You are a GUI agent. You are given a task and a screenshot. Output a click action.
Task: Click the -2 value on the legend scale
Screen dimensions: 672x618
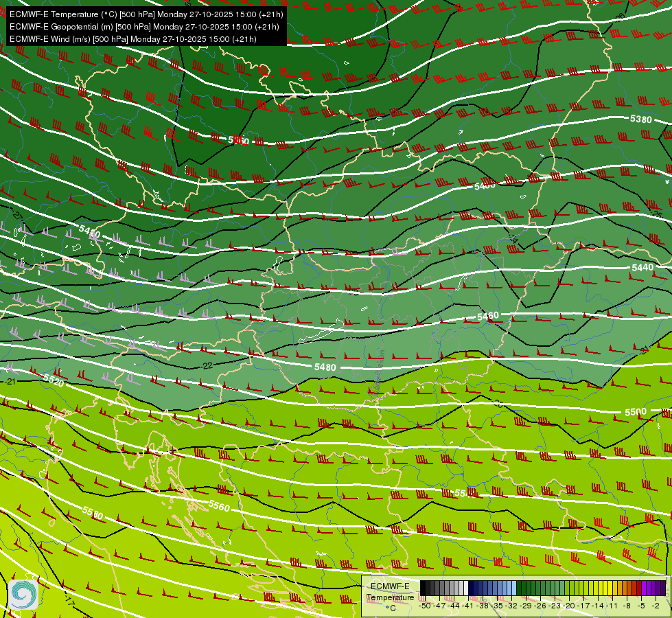(656, 606)
